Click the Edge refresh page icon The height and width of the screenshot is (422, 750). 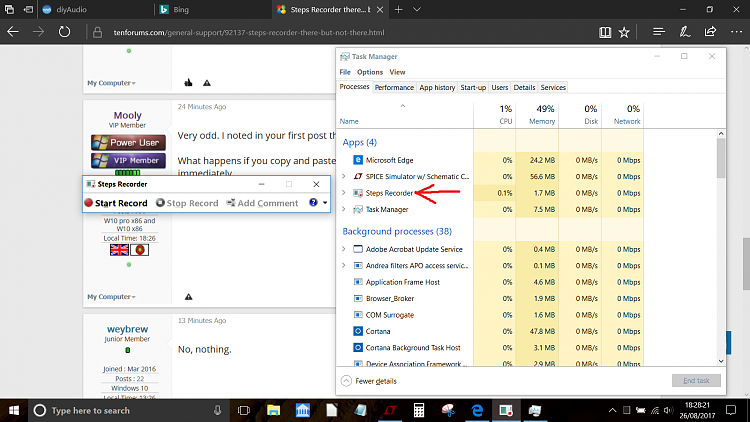(65, 31)
